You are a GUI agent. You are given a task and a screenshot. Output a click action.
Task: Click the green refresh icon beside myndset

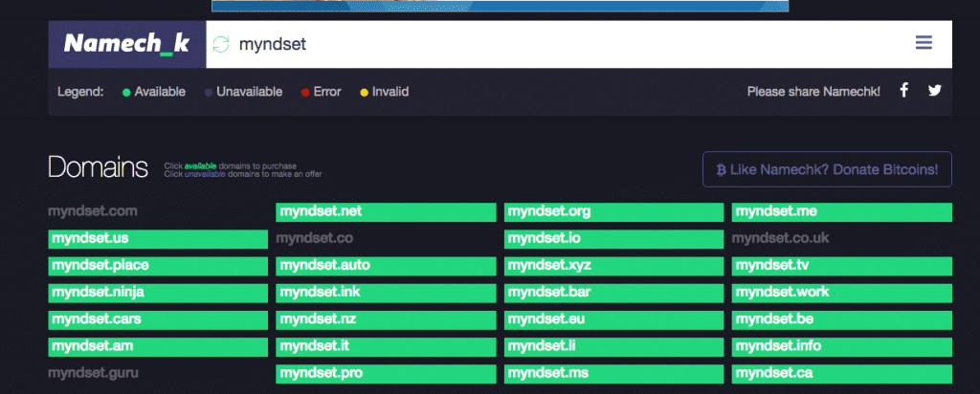221,44
